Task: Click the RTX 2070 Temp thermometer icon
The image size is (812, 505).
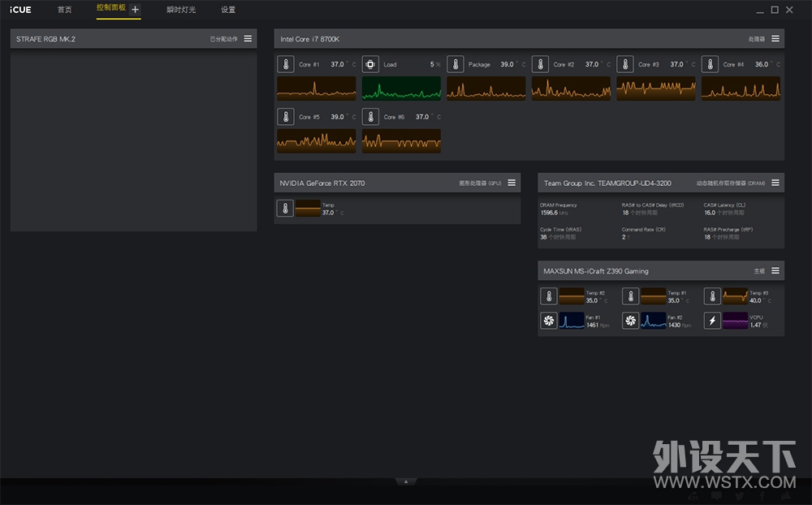Action: coord(285,208)
